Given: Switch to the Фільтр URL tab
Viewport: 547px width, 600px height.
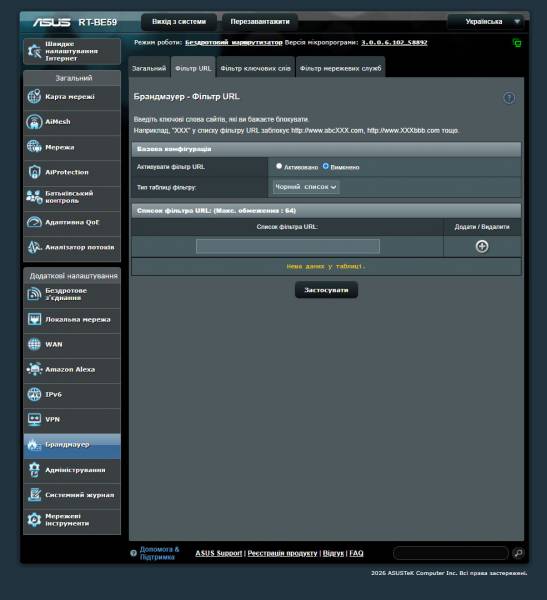Looking at the screenshot, I should tap(193, 68).
